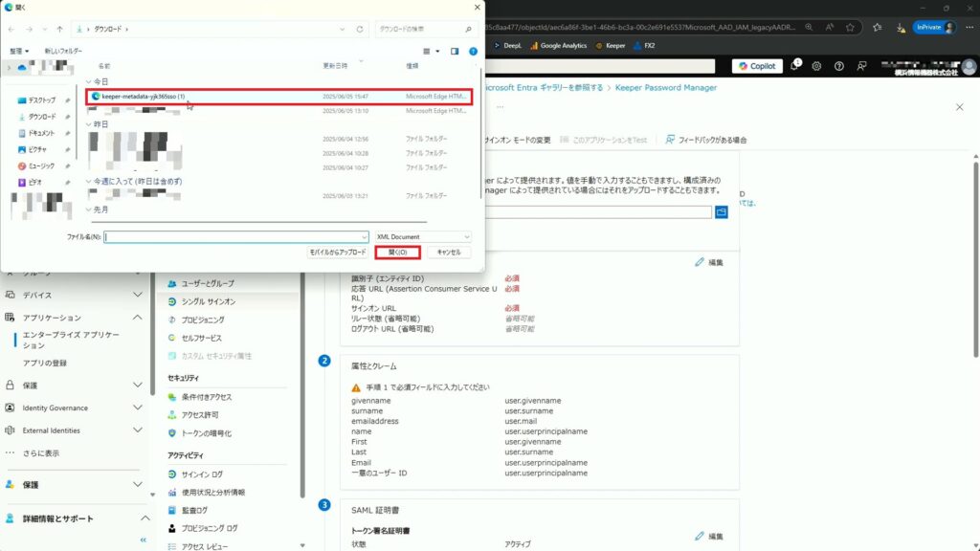Click the blue folder browse icon beside metadata field
Screen dimensions: 980x551
(x=722, y=212)
